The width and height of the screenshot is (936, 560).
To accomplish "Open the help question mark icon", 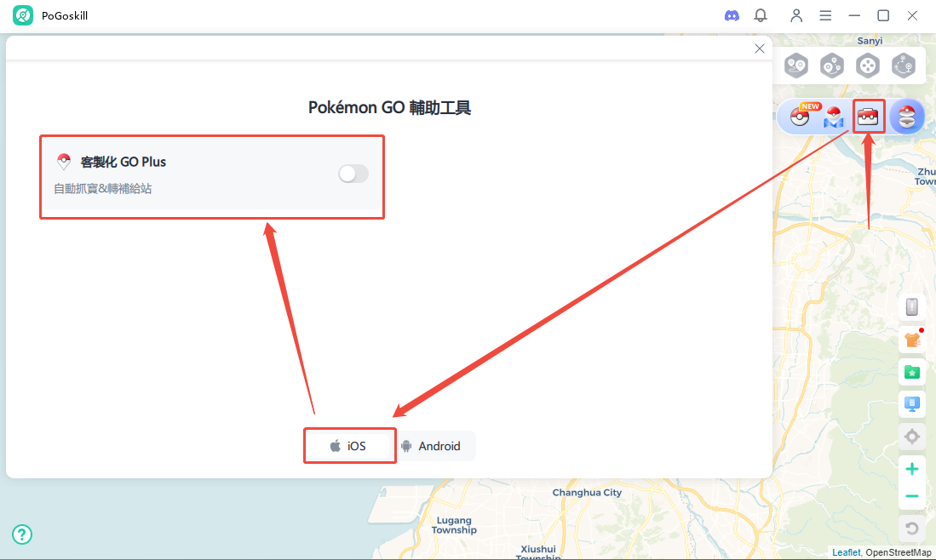I will click(22, 534).
